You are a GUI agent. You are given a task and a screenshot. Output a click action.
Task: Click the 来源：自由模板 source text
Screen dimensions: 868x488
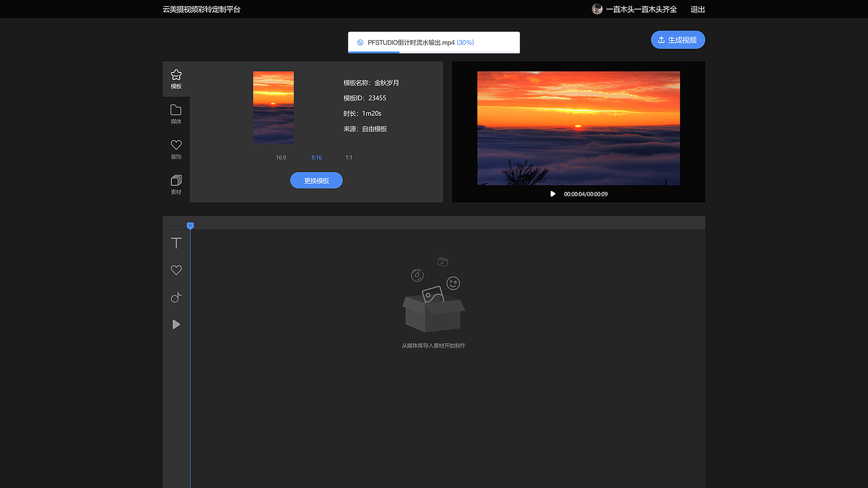(366, 129)
